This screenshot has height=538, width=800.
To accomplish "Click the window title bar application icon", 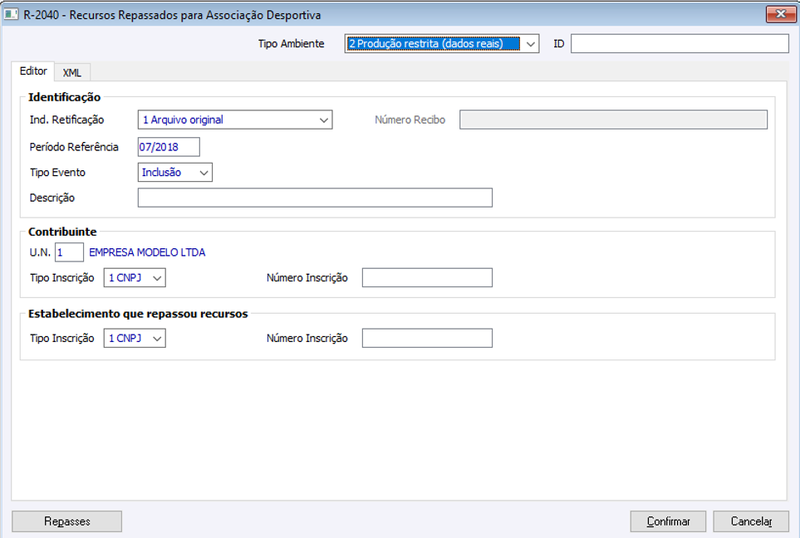I will (11, 14).
